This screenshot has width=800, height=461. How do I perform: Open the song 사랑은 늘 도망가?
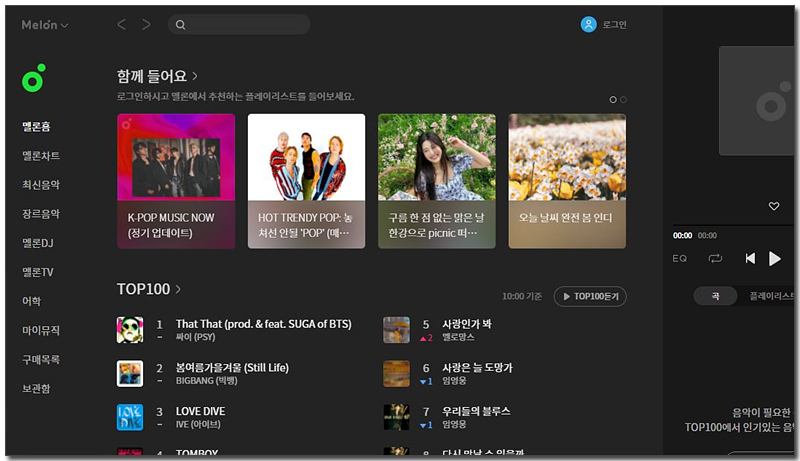tap(477, 368)
